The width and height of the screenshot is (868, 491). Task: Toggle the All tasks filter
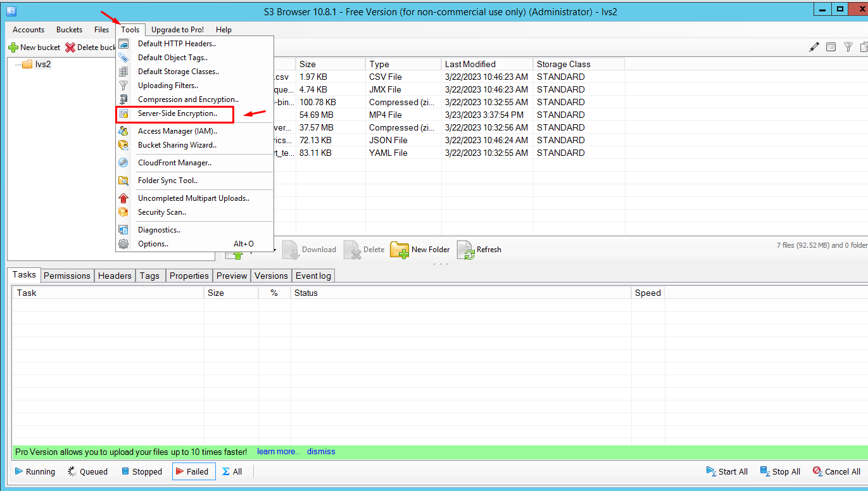[x=232, y=471]
